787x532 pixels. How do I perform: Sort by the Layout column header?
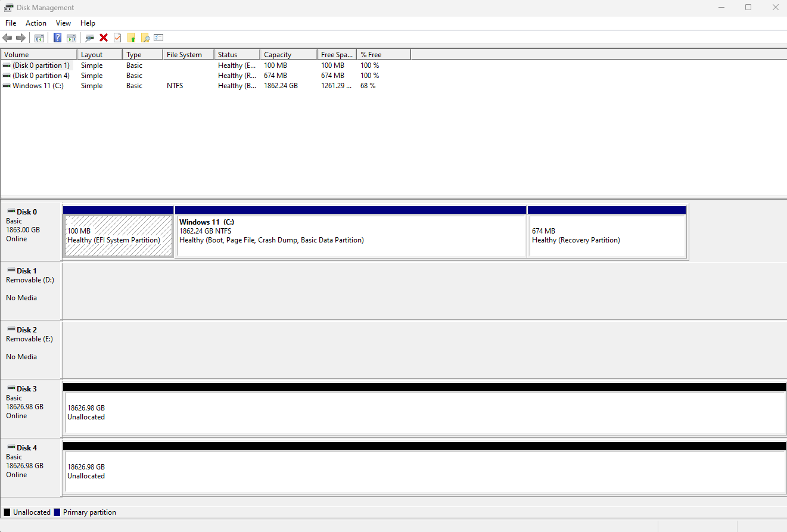pyautogui.click(x=99, y=55)
